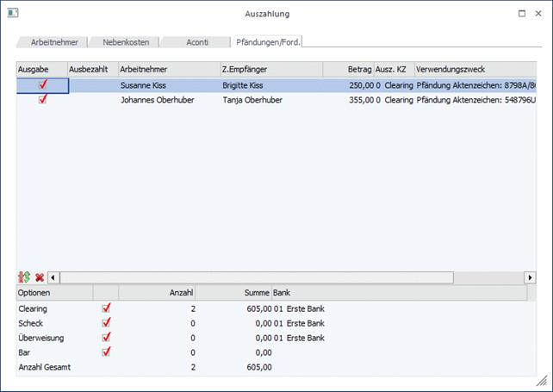553x392 pixels.
Task: Toggle the Bar option checkbox
Action: click(x=107, y=352)
